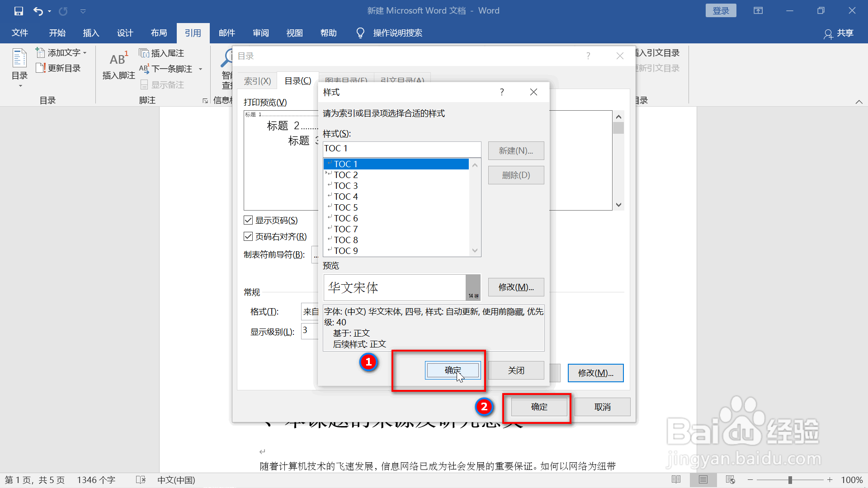The width and height of the screenshot is (868, 488).
Task: Select TOC 3 in styles list
Action: point(346,186)
